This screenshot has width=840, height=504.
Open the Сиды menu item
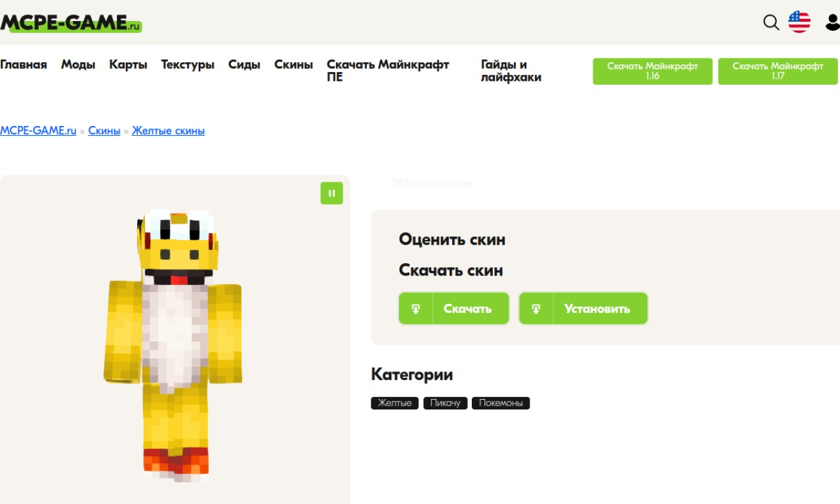click(x=244, y=64)
